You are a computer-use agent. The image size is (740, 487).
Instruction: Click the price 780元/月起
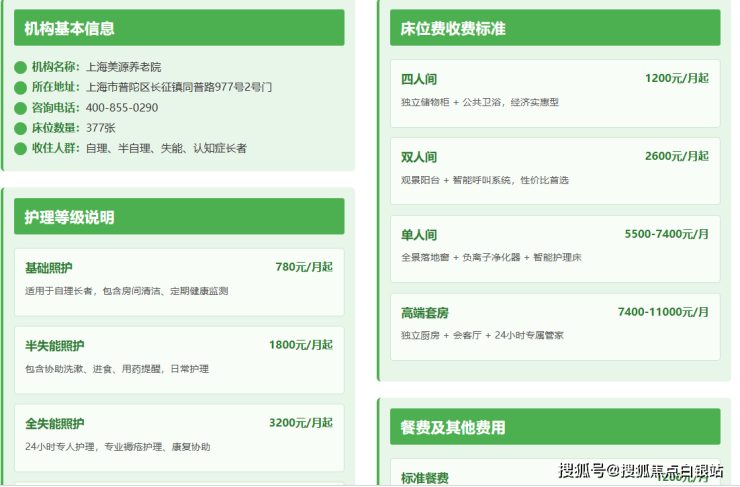[x=304, y=267]
